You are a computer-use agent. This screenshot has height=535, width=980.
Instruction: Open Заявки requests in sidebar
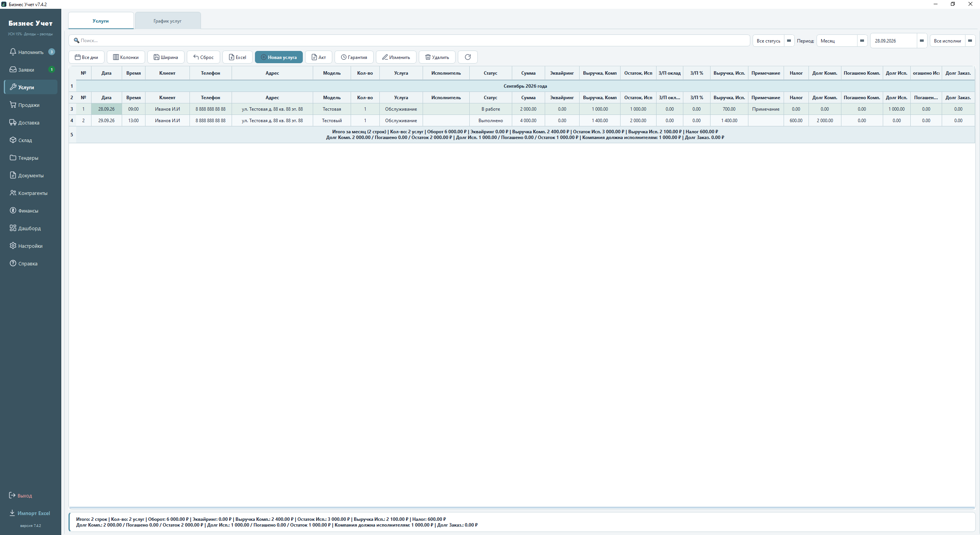pos(31,70)
